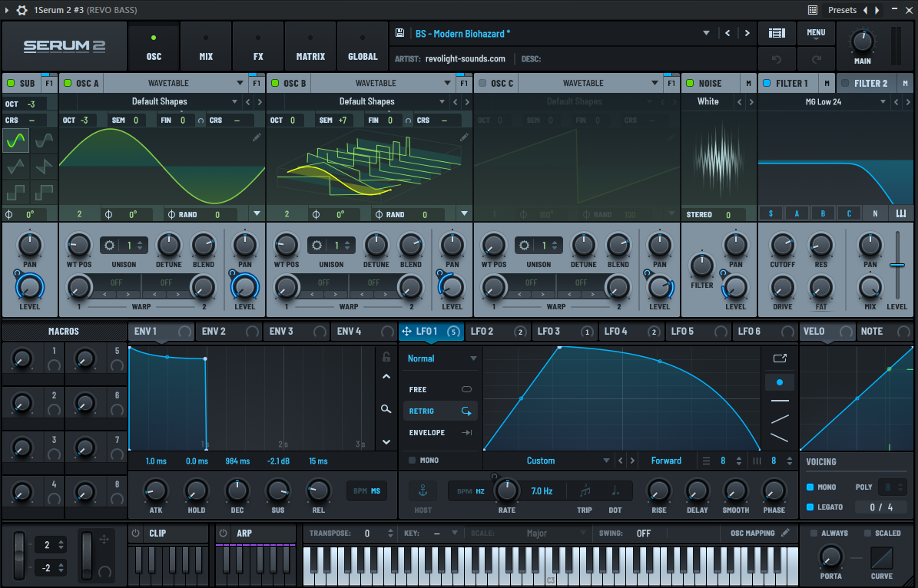Open the LFO Normal mode dropdown
The image size is (918, 588).
click(473, 358)
